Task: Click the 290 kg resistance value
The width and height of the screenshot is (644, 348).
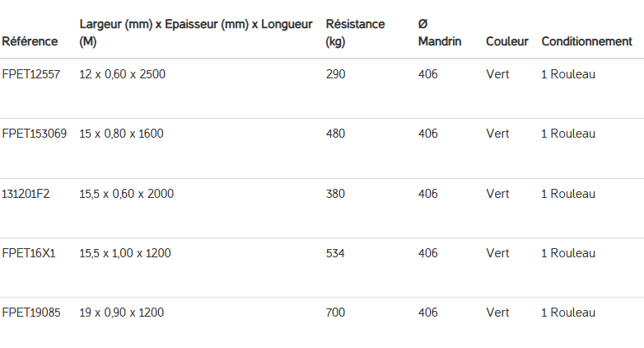Action: [x=336, y=74]
